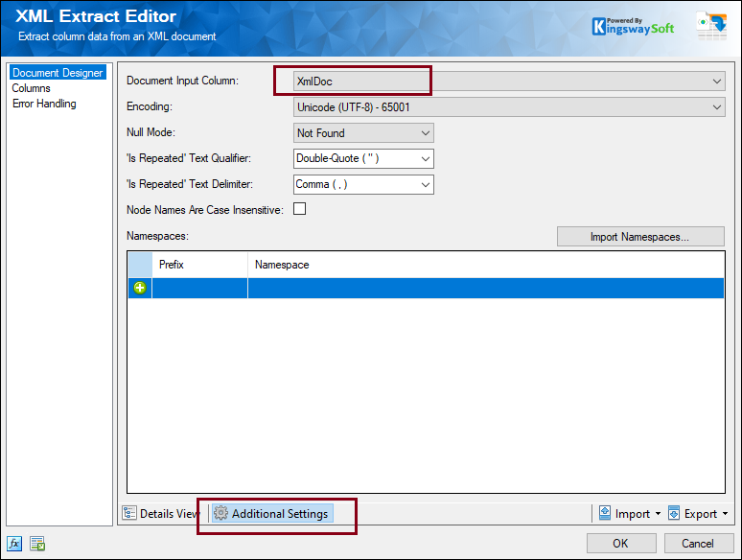Click the Details View icon
Screen dimensions: 742x560
[129, 514]
